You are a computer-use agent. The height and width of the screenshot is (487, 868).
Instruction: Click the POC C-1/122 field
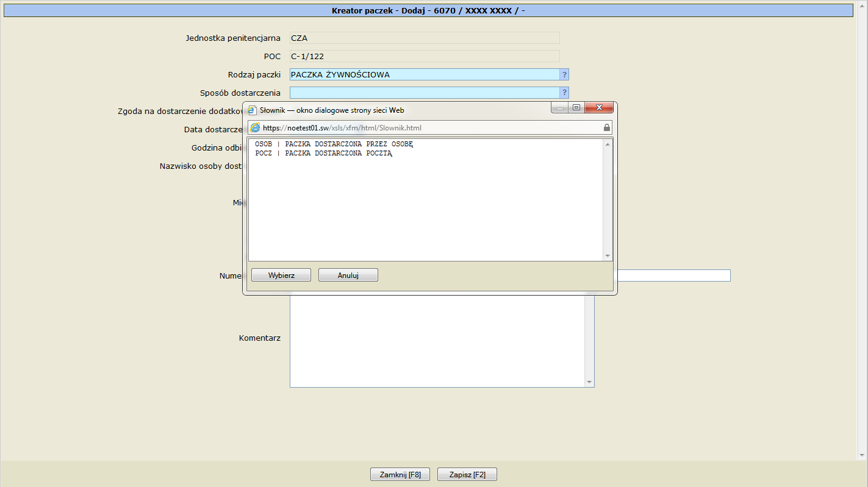tap(425, 56)
